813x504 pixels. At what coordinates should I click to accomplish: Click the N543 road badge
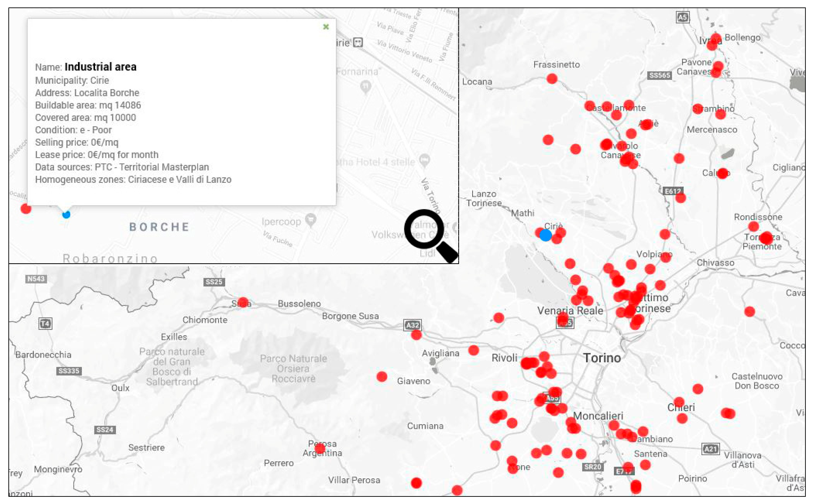[36, 279]
